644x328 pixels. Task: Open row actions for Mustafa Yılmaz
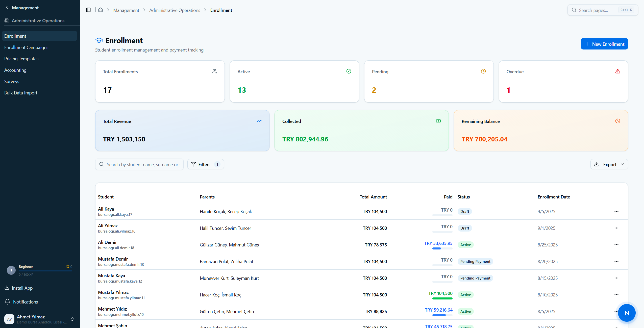pos(616,295)
